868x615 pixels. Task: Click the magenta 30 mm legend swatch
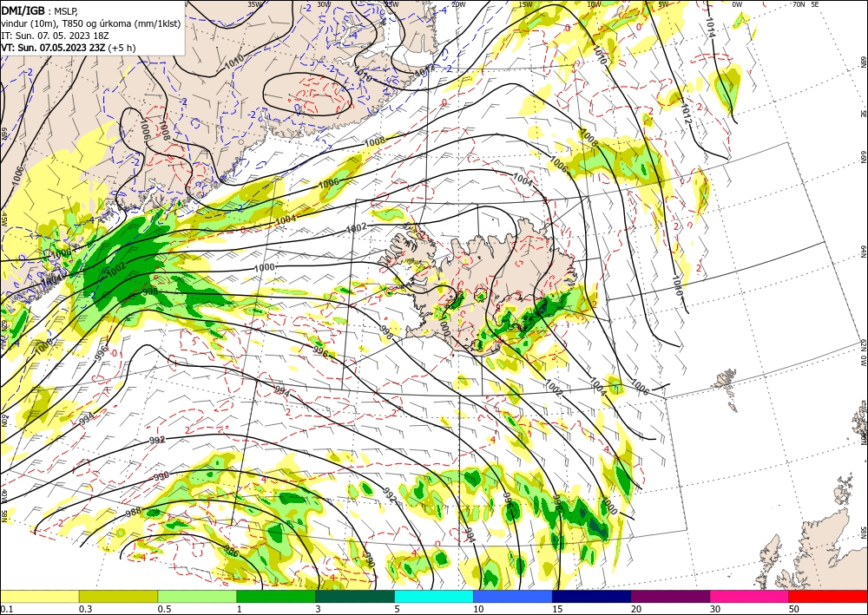point(750,596)
